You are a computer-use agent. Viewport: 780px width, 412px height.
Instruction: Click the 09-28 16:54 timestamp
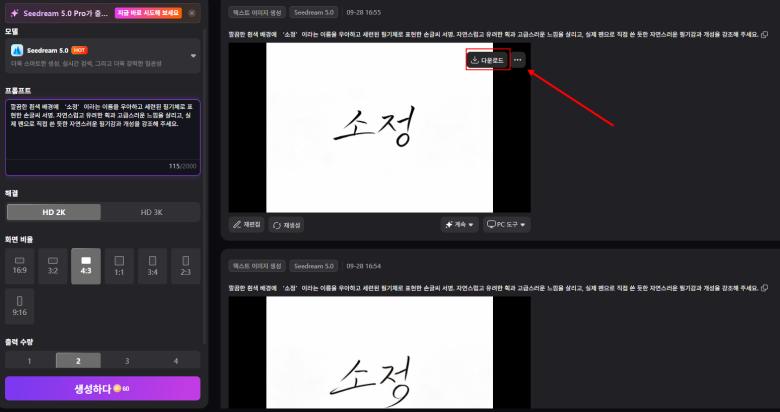tap(364, 266)
